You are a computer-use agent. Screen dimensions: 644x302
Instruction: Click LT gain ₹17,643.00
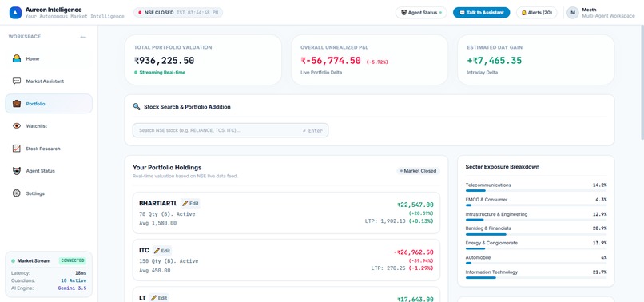click(x=415, y=300)
